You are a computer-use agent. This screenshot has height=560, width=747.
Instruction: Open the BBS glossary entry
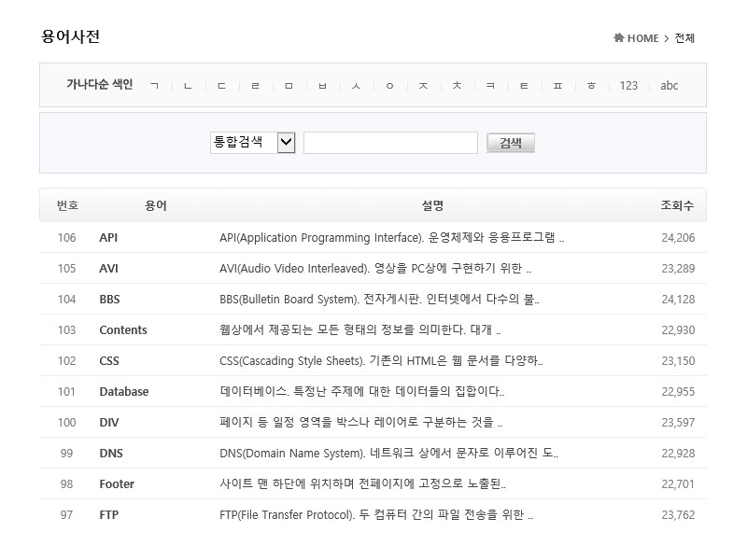click(x=108, y=299)
